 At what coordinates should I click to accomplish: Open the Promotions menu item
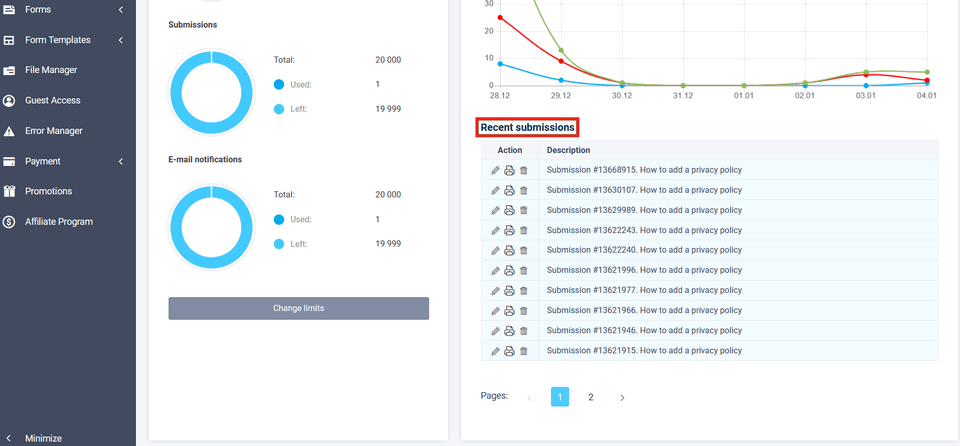pos(48,191)
